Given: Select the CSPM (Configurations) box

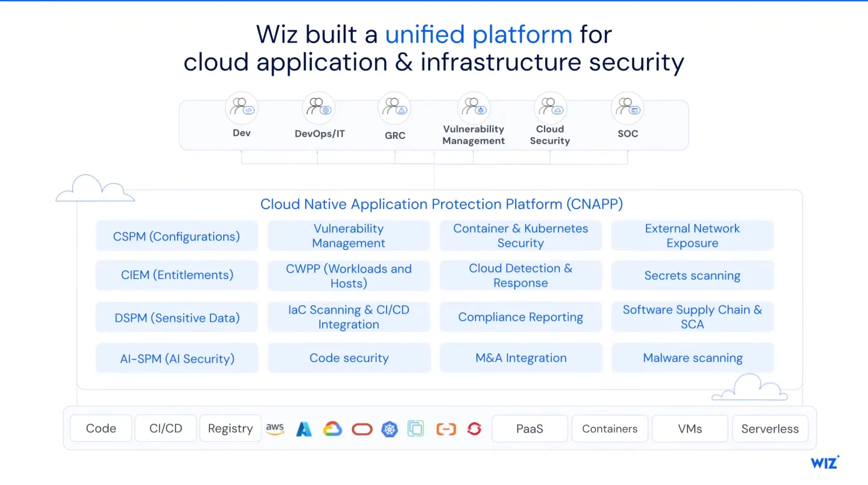Looking at the screenshot, I should pyautogui.click(x=177, y=236).
